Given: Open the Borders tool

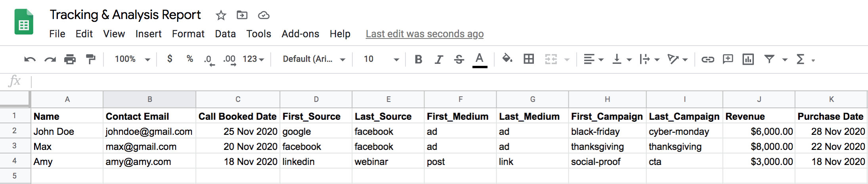Looking at the screenshot, I should click(x=528, y=59).
